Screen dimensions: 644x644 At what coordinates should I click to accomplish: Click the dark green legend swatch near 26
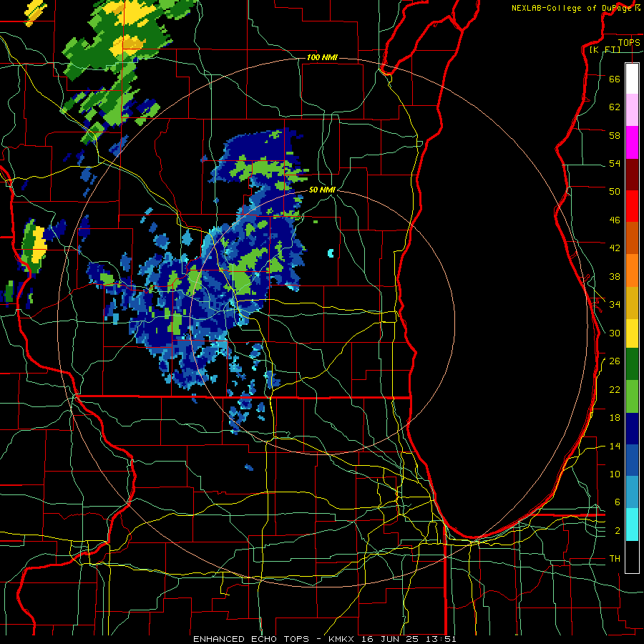[632, 364]
